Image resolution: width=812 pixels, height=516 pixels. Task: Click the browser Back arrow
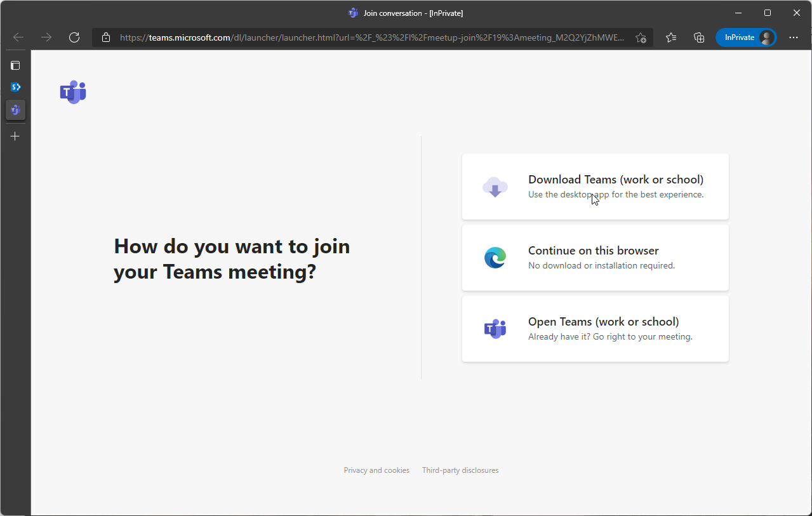point(18,37)
